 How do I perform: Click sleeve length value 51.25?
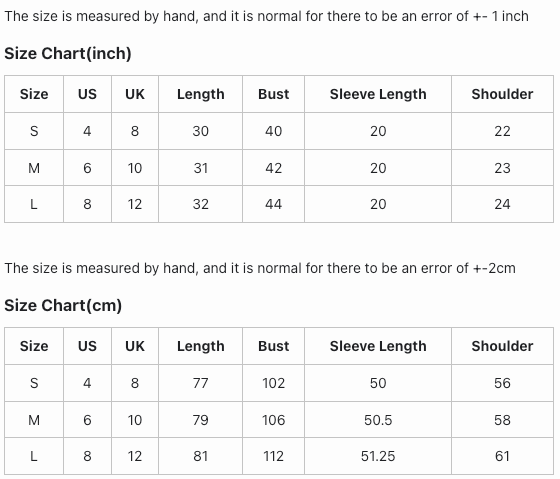pyautogui.click(x=378, y=456)
